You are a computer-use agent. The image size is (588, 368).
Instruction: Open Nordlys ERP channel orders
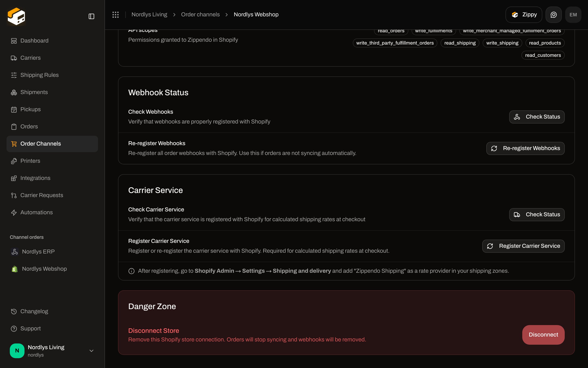click(x=52, y=252)
